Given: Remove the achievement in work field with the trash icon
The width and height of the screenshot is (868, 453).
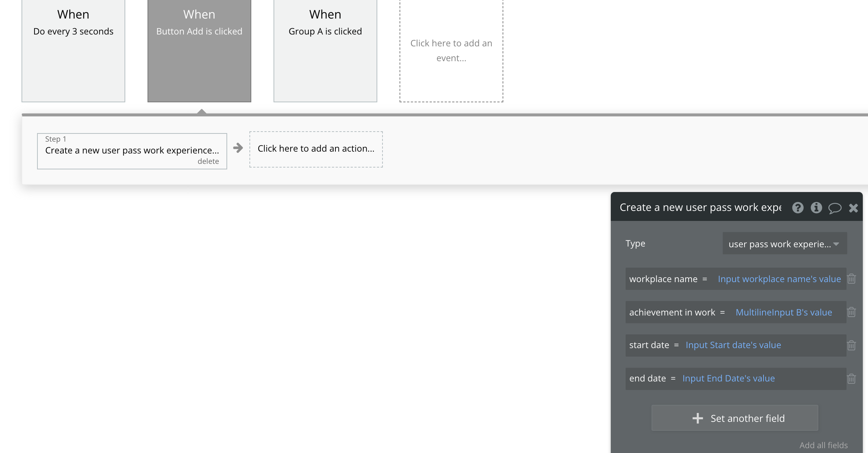Looking at the screenshot, I should (x=851, y=312).
